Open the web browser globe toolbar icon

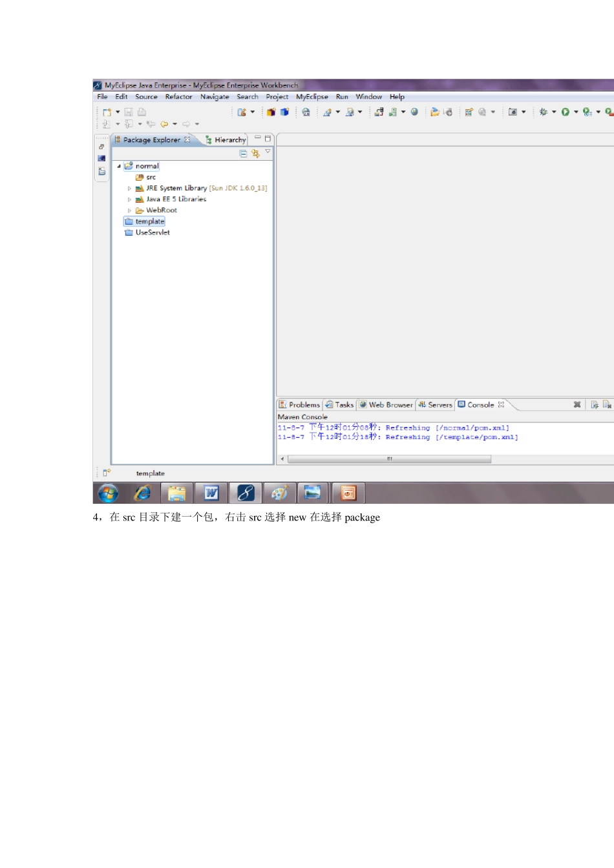coord(306,112)
